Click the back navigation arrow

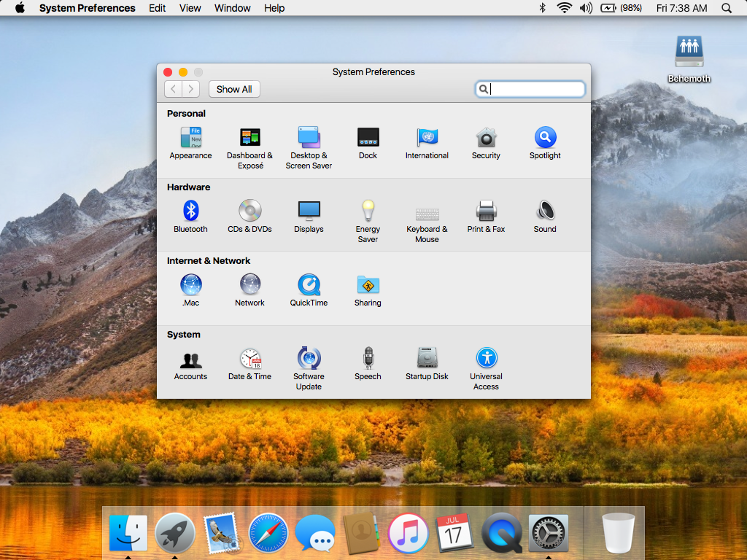pyautogui.click(x=174, y=89)
